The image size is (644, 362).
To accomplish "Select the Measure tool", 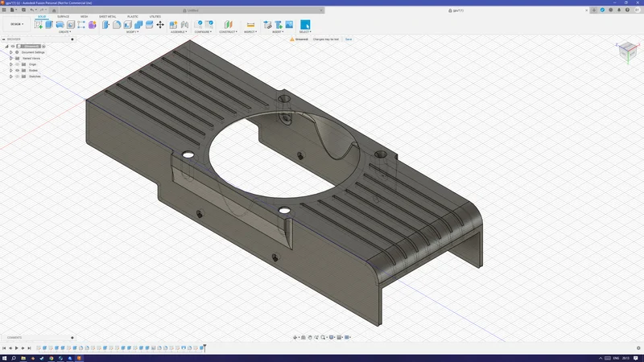I will (250, 25).
